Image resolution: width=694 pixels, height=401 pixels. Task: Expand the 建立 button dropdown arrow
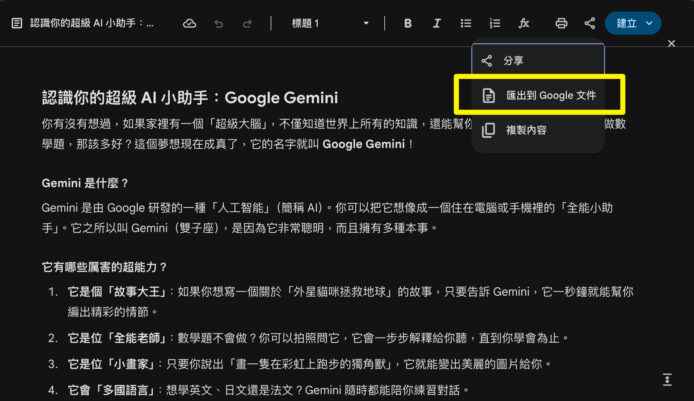[x=649, y=23]
